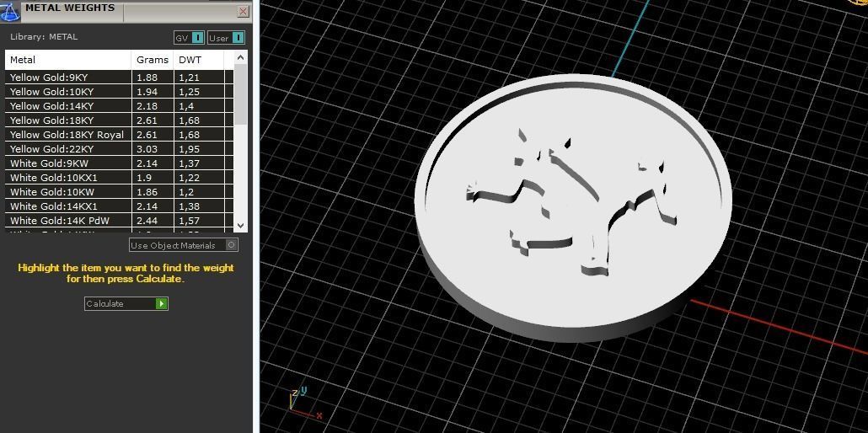Select the Yellow Gold:10KY row
The image size is (868, 433).
click(x=119, y=91)
